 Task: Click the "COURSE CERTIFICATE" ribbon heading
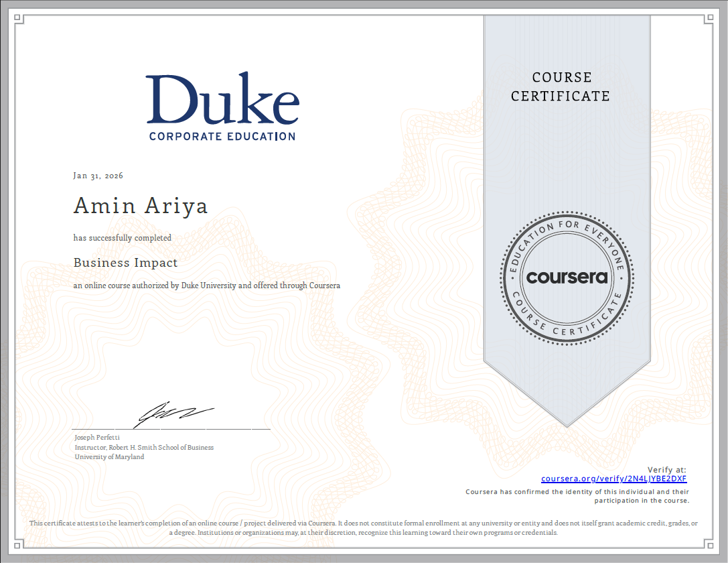coord(561,87)
